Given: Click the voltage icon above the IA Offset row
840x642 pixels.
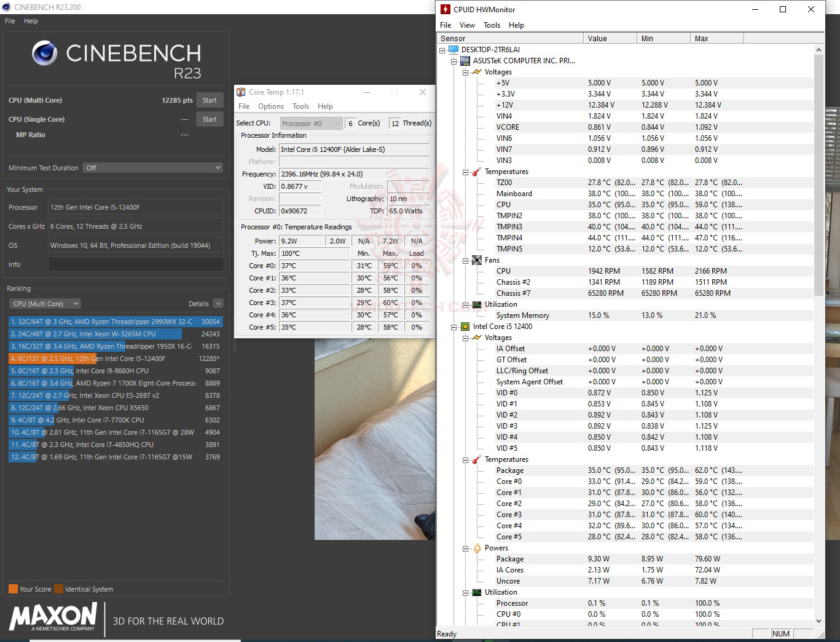Looking at the screenshot, I should click(x=477, y=338).
